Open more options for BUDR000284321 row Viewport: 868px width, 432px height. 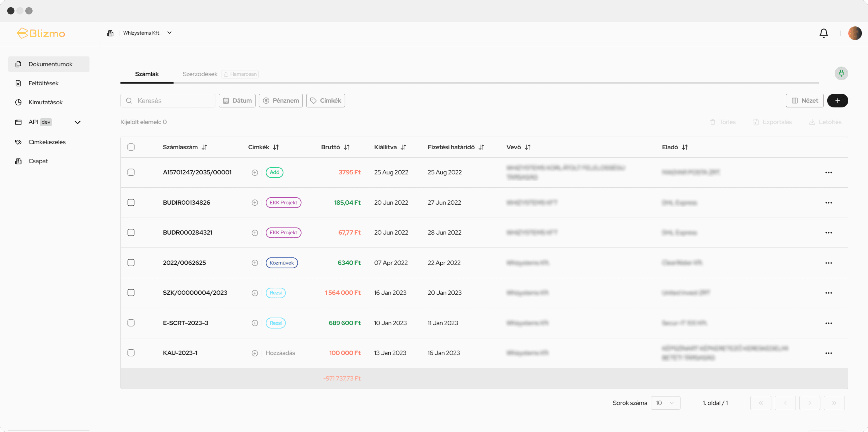pyautogui.click(x=829, y=233)
